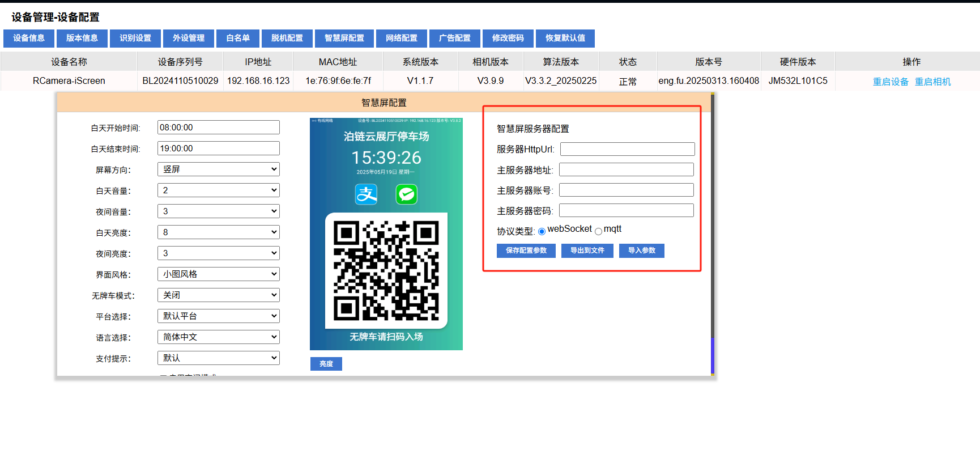Open the 屏幕方向 dropdown
Screen dimensions: 980x471
tap(219, 169)
